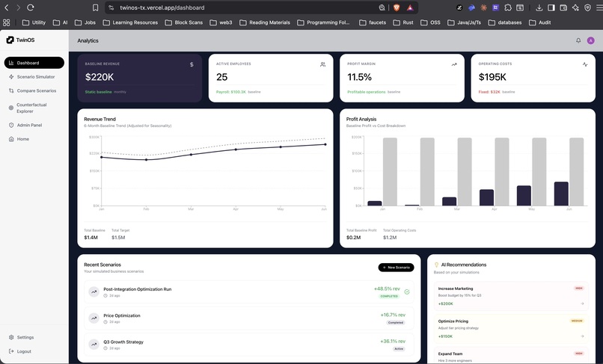Open Scenario Simulator in the sidebar
The height and width of the screenshot is (364, 603).
click(x=34, y=77)
